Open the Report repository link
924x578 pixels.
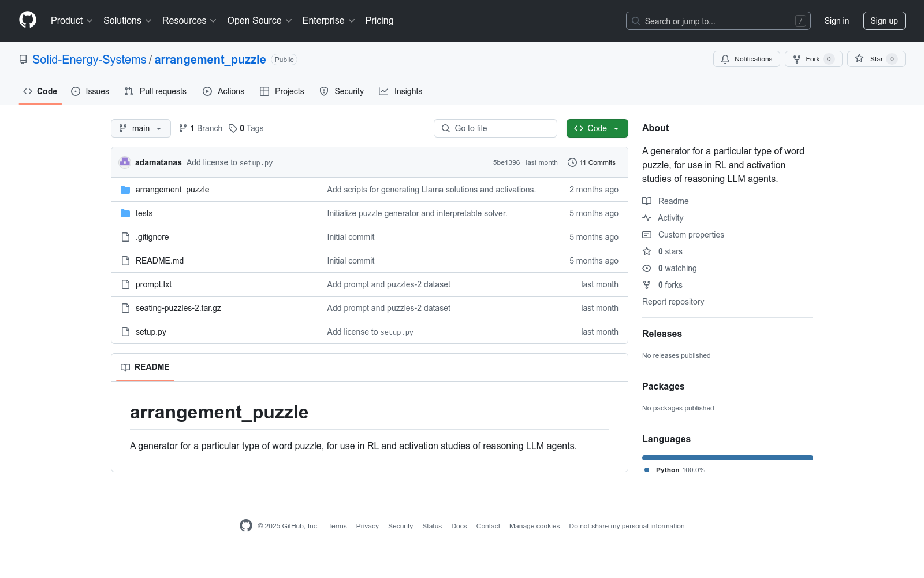(673, 302)
